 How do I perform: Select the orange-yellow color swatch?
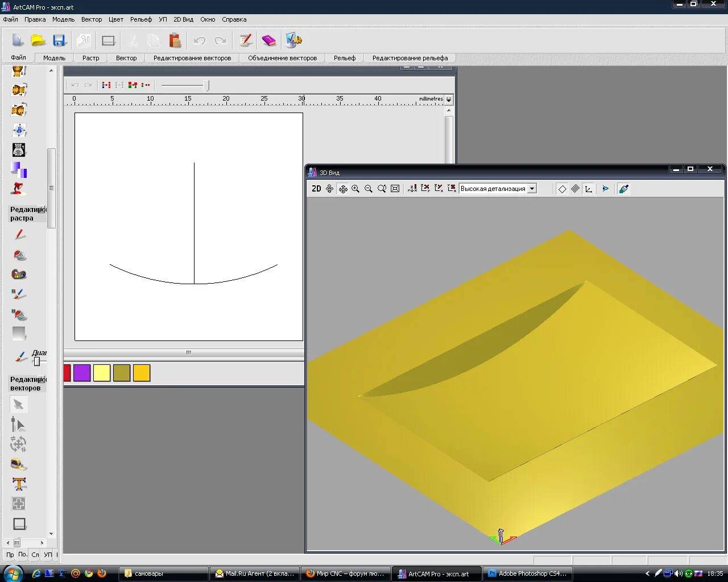tap(142, 373)
